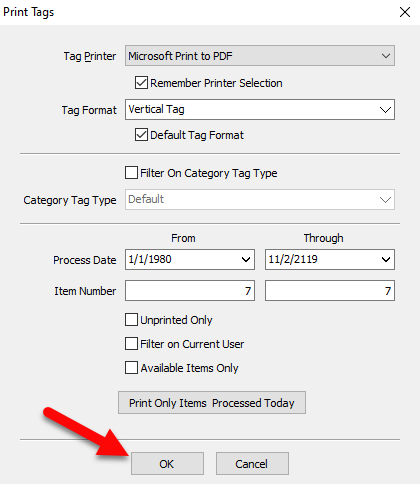Open Process Date From calendar arrow
The height and width of the screenshot is (484, 420).
coord(246,259)
